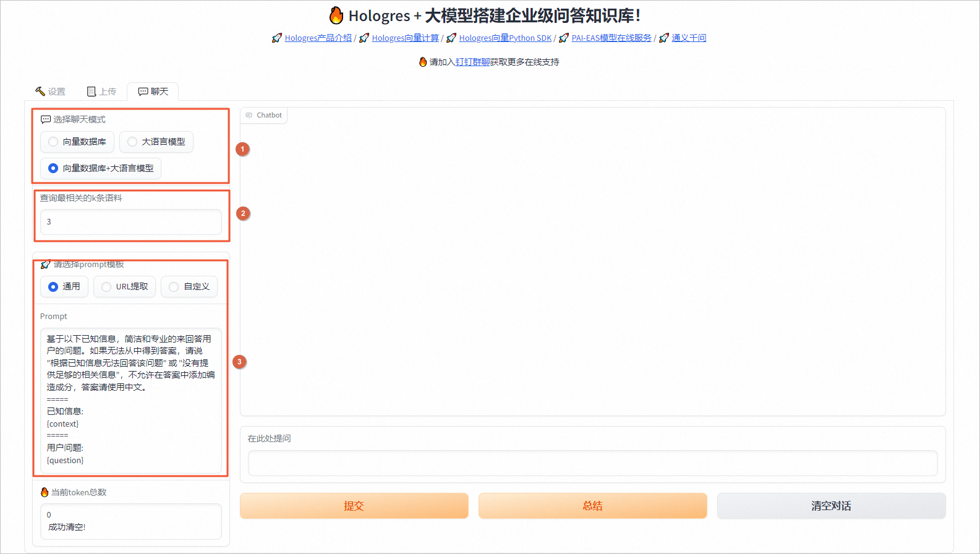The image size is (980, 554).
Task: Click the hammer icon on 设置 tab
Action: 40,92
